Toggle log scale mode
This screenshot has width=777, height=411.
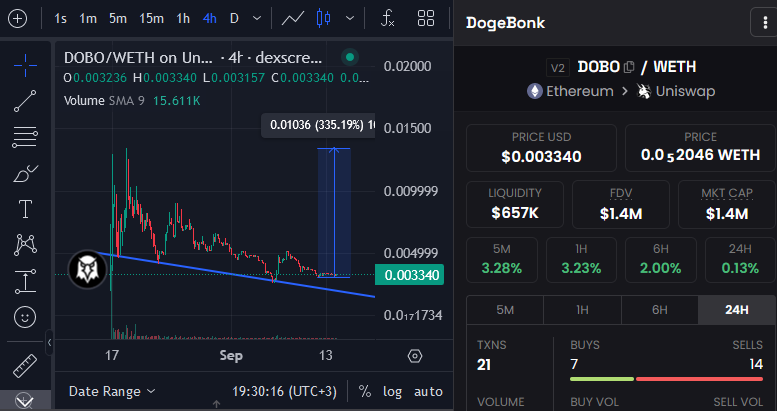click(x=392, y=392)
